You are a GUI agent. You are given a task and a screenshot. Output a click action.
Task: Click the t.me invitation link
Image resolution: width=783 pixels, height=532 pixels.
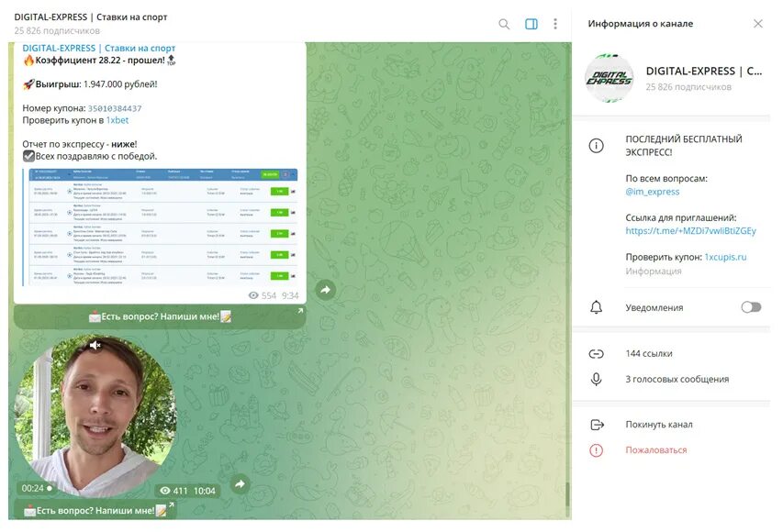click(690, 230)
